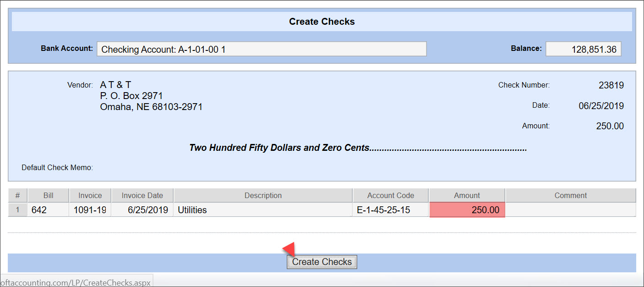This screenshot has width=644, height=287.
Task: Select the highlighted Amount cell 250.00
Action: click(467, 210)
